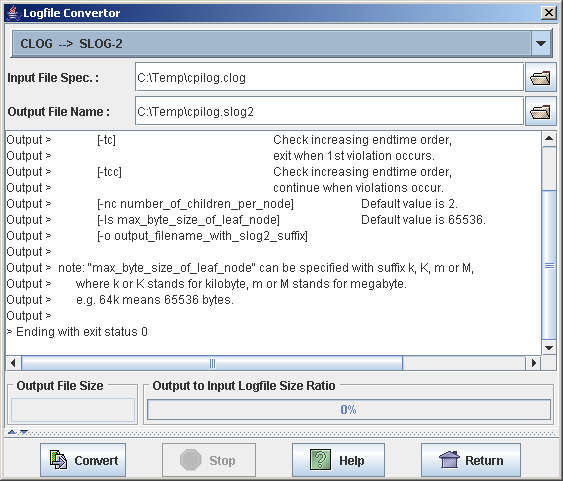This screenshot has width=563, height=481.
Task: Open Help for the convertor
Action: point(338,460)
